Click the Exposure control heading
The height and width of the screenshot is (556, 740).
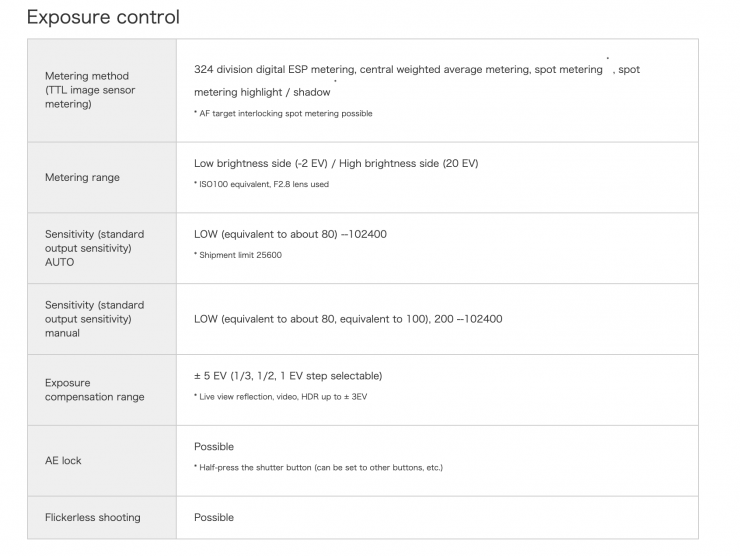pyautogui.click(x=102, y=17)
